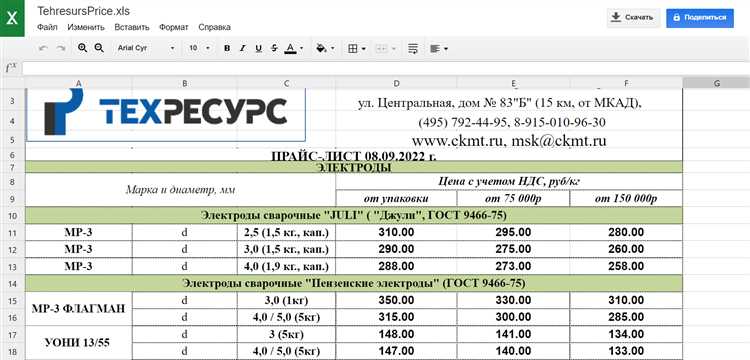Open the font size 10 dropdown

(199, 48)
